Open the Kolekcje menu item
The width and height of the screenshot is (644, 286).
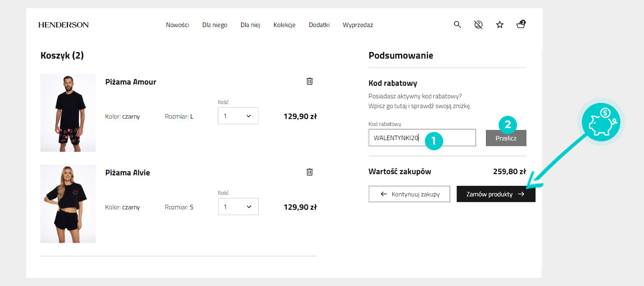click(x=285, y=25)
